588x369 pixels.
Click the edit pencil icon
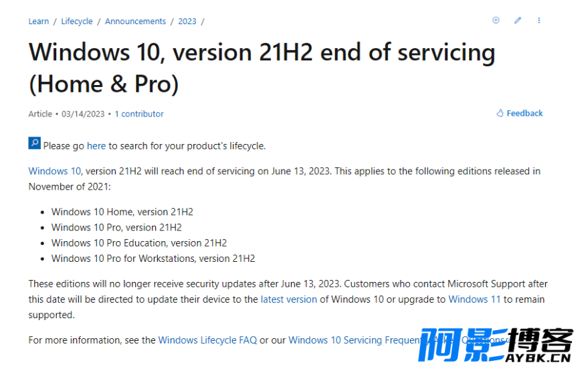pos(518,20)
